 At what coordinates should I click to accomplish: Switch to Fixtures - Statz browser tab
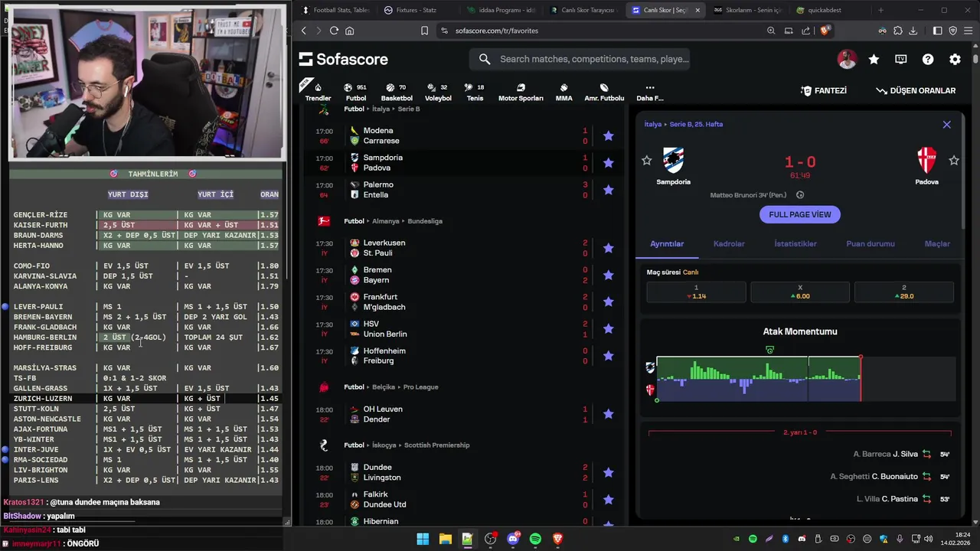pyautogui.click(x=417, y=10)
